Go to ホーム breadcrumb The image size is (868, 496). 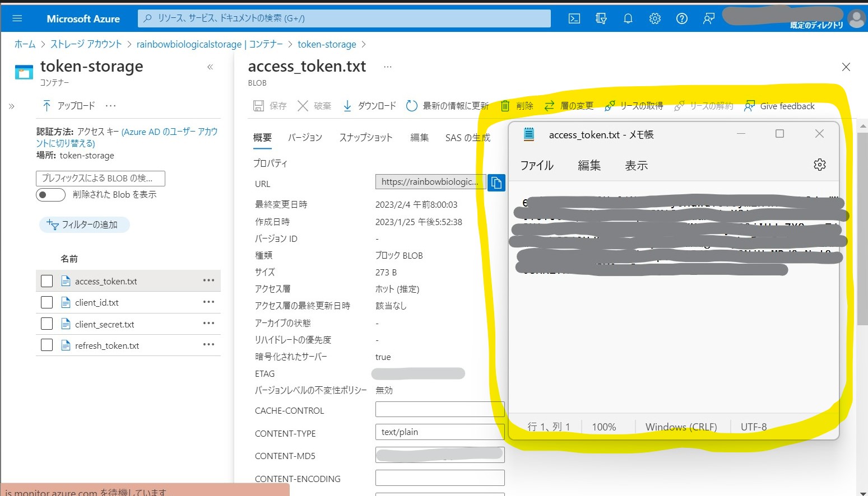(x=25, y=44)
